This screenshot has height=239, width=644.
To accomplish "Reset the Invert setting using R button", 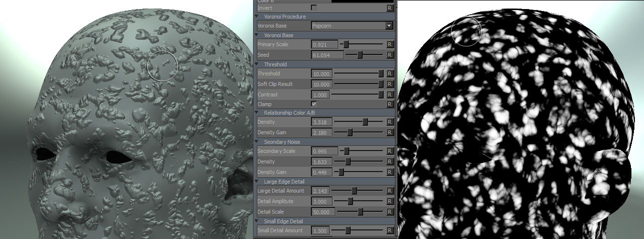I will pos(389,8).
